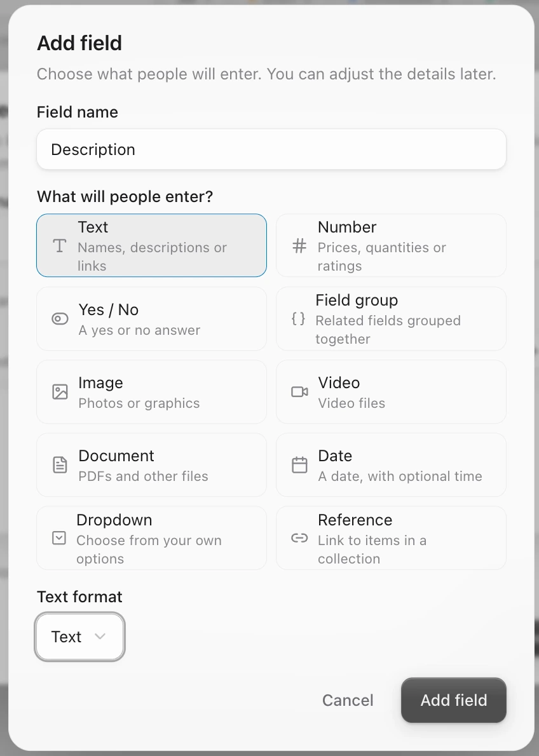Click 'Choose from your own options' text
Image resolution: width=539 pixels, height=756 pixels.
149,550
